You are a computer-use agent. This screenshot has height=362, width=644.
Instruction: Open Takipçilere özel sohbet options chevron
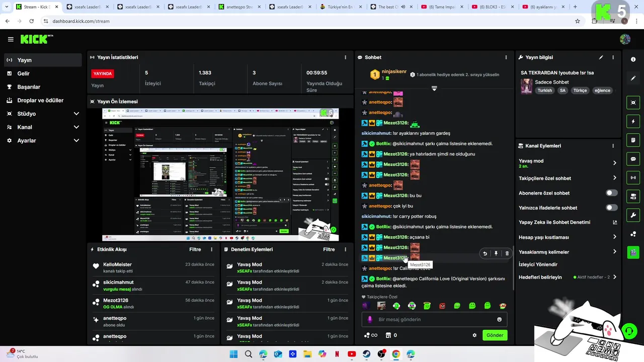click(x=614, y=178)
